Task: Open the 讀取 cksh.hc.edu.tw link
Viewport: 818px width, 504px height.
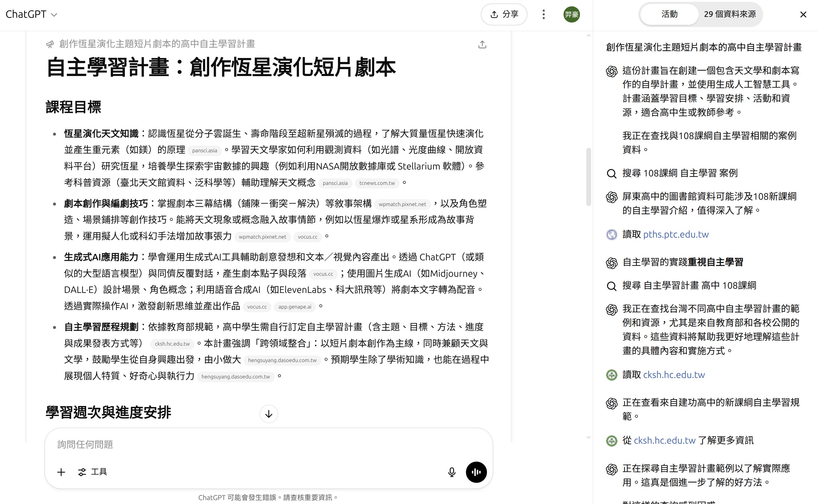Action: (674, 375)
